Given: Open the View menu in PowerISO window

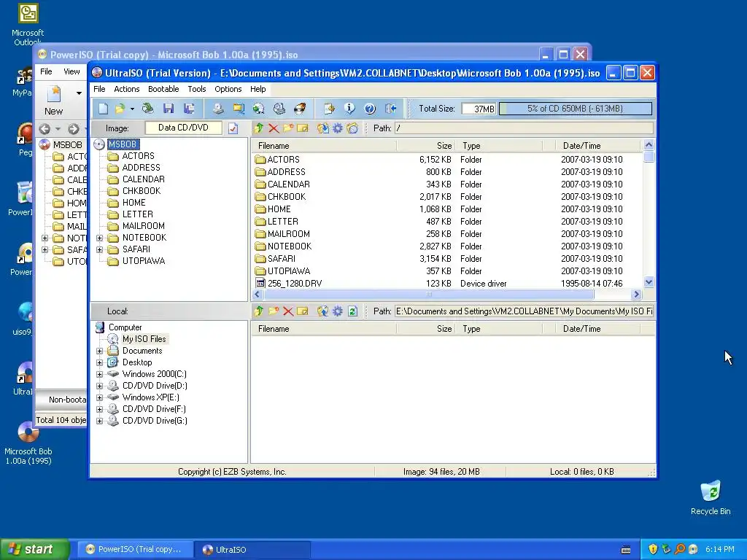Looking at the screenshot, I should click(71, 71).
